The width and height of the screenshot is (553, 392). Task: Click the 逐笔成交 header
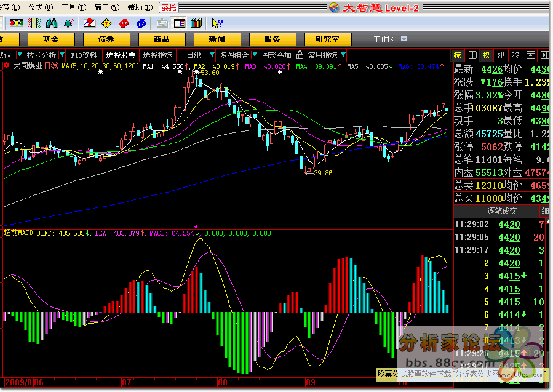[502, 211]
